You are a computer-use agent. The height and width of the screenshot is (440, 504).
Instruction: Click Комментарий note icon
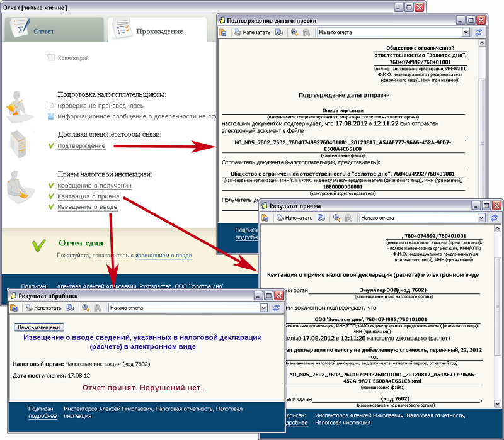coord(51,57)
